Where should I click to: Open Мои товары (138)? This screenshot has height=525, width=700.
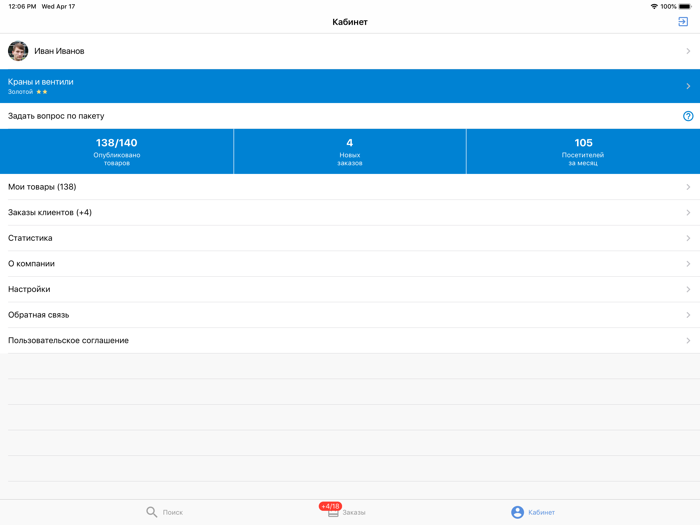tap(350, 187)
